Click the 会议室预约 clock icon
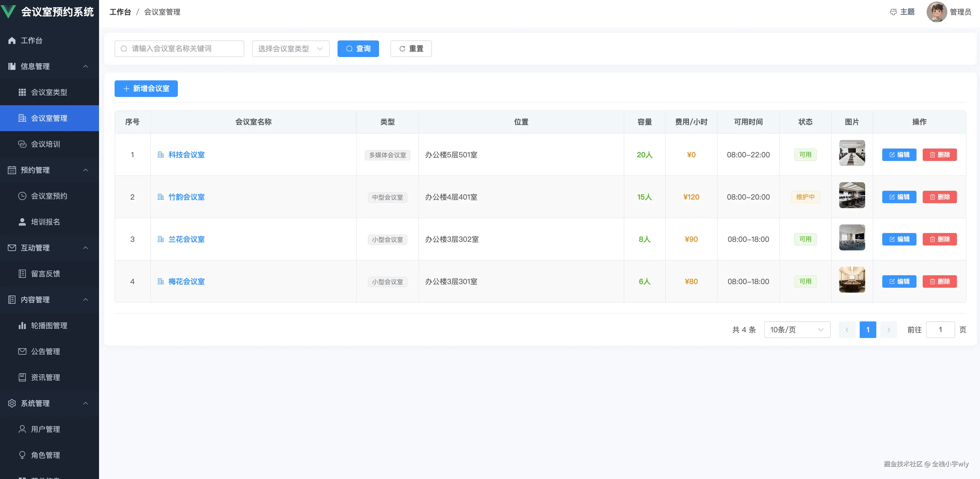This screenshot has width=980, height=479. pyautogui.click(x=22, y=196)
